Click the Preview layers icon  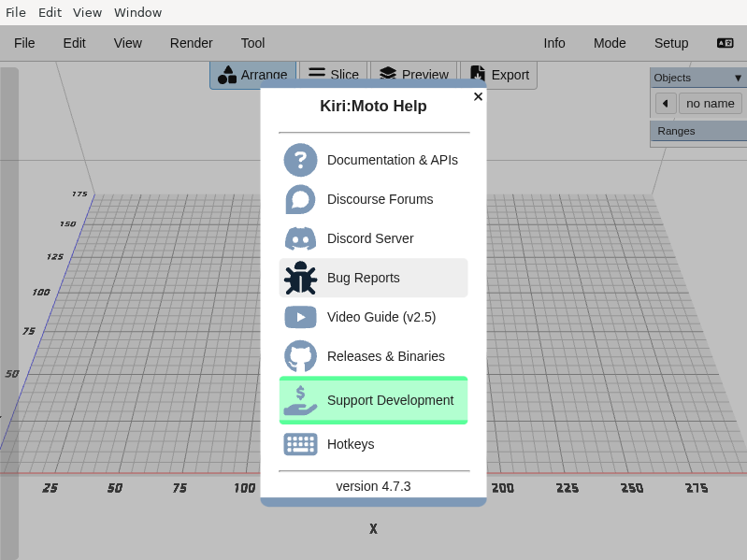point(388,74)
